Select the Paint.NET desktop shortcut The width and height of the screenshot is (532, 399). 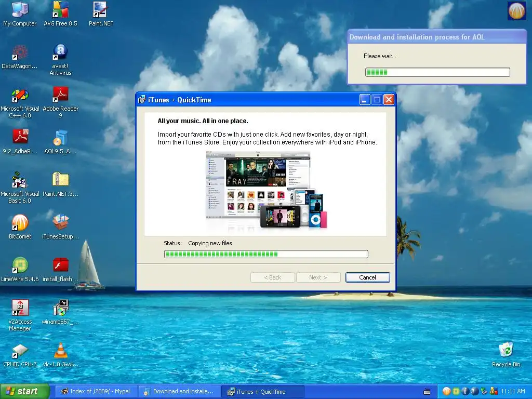pyautogui.click(x=101, y=14)
